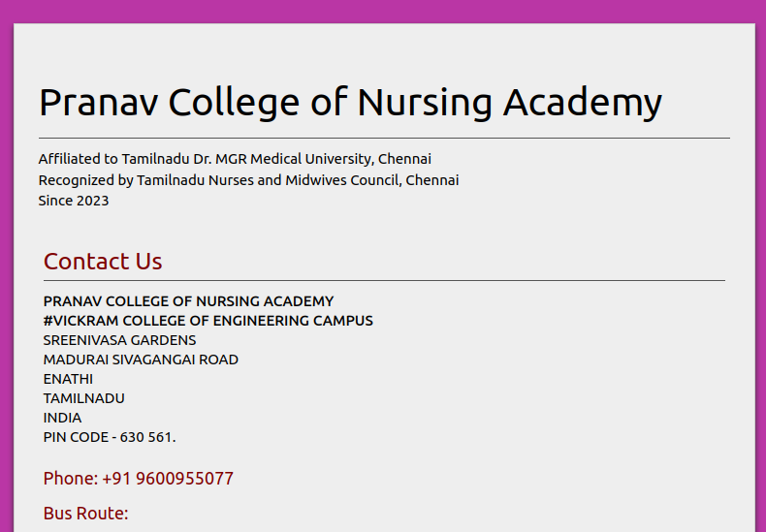Image resolution: width=766 pixels, height=532 pixels.
Task: Click the SREENIVASA GARDENS address line
Action: click(119, 340)
